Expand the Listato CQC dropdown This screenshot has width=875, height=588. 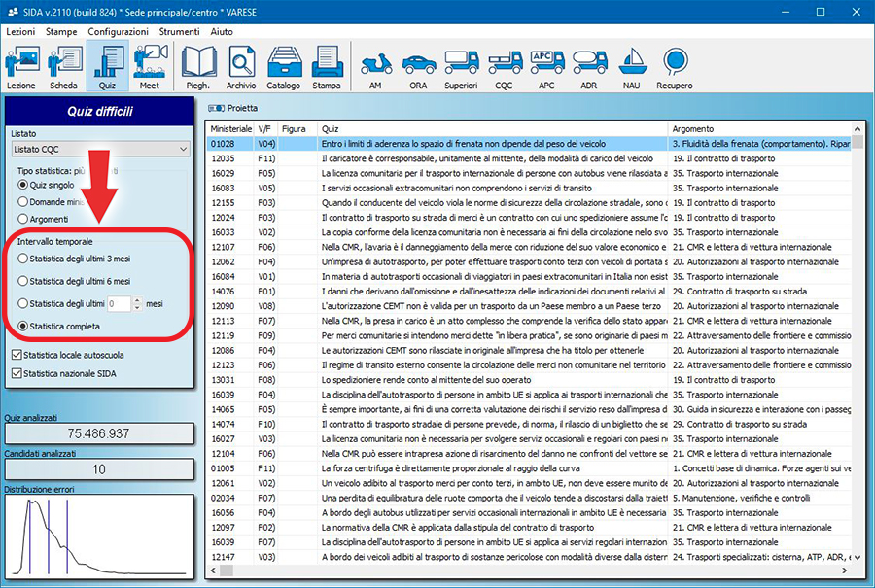click(183, 149)
